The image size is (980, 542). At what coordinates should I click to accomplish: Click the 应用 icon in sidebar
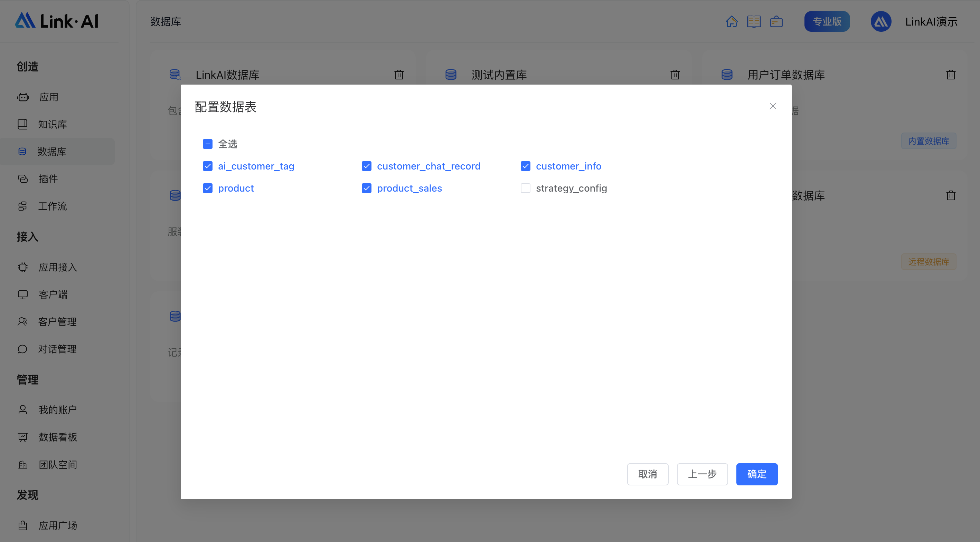tap(23, 97)
